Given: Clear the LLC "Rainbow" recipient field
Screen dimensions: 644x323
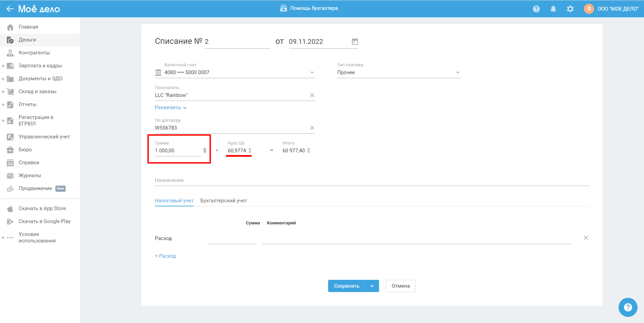Looking at the screenshot, I should click(312, 95).
